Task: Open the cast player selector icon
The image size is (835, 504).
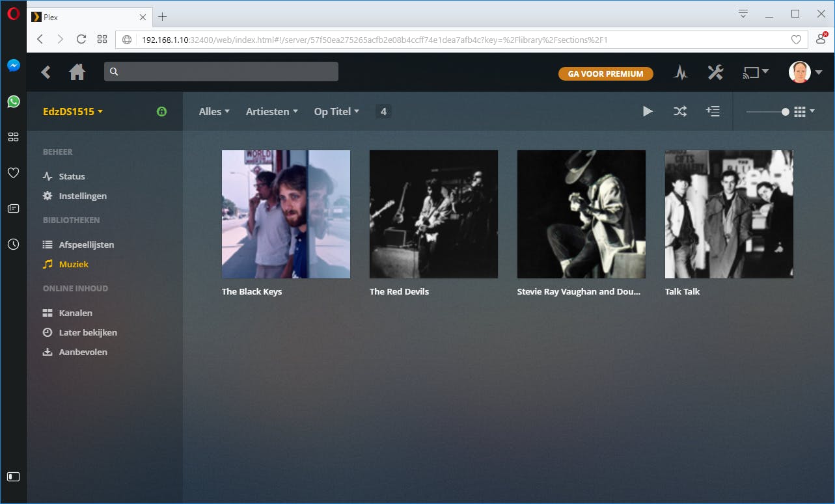Action: (756, 72)
